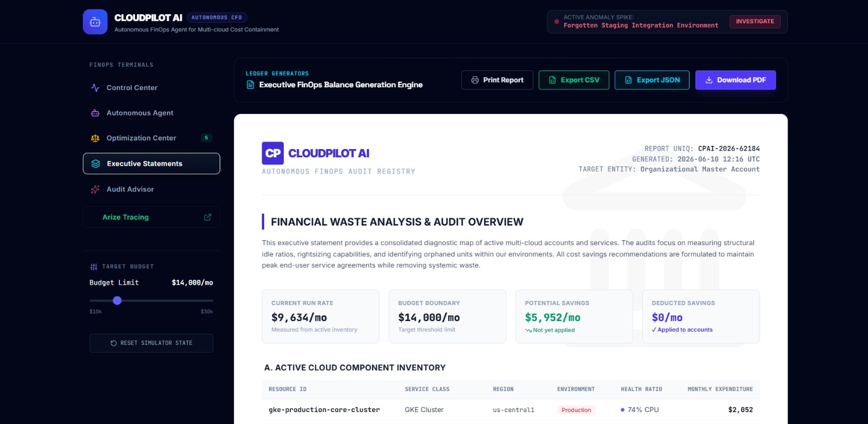This screenshot has height=424, width=868.
Task: Click the Active Cloud Component Inventory heading
Action: point(355,368)
